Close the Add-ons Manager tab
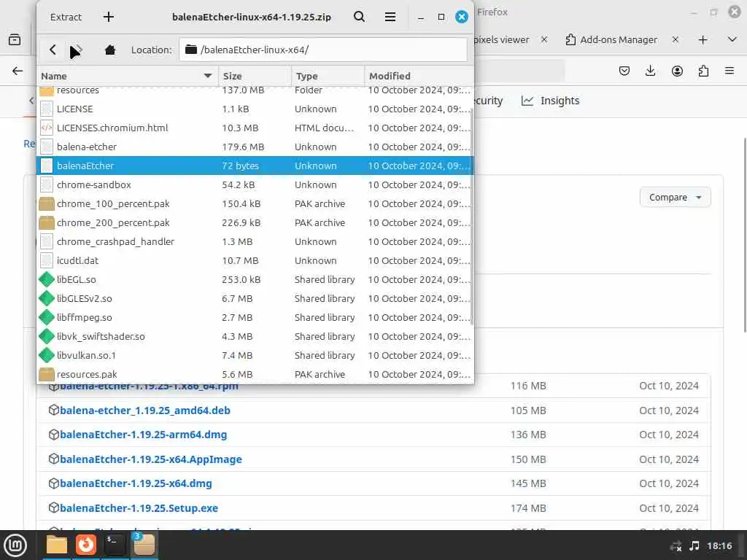Screen dimensions: 747x560 pyautogui.click(x=675, y=39)
